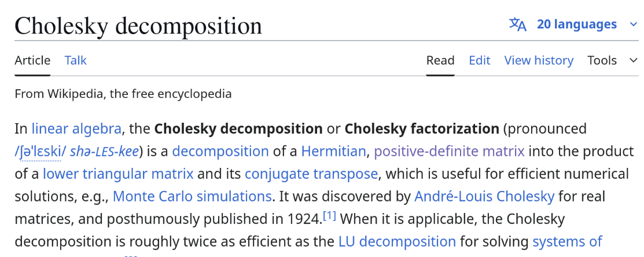Open Monte Carlo simulations link
The image size is (644, 257).
coord(192,196)
